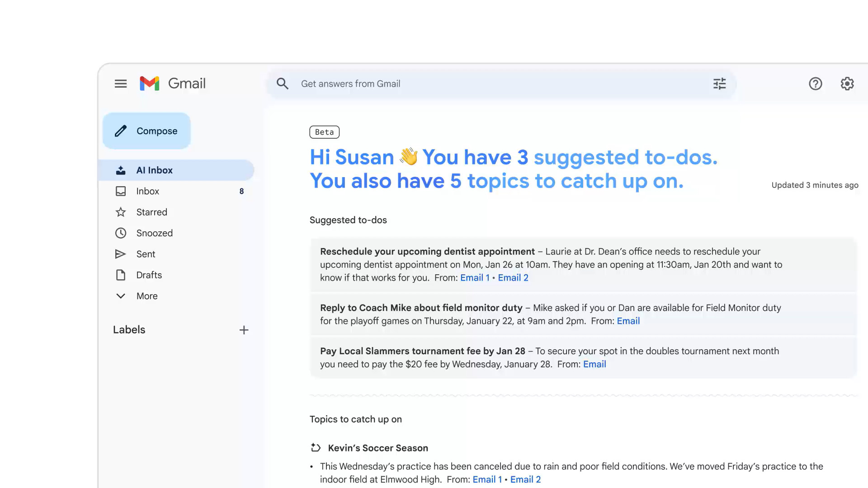Select the AI Inbox in the sidebar

[154, 170]
